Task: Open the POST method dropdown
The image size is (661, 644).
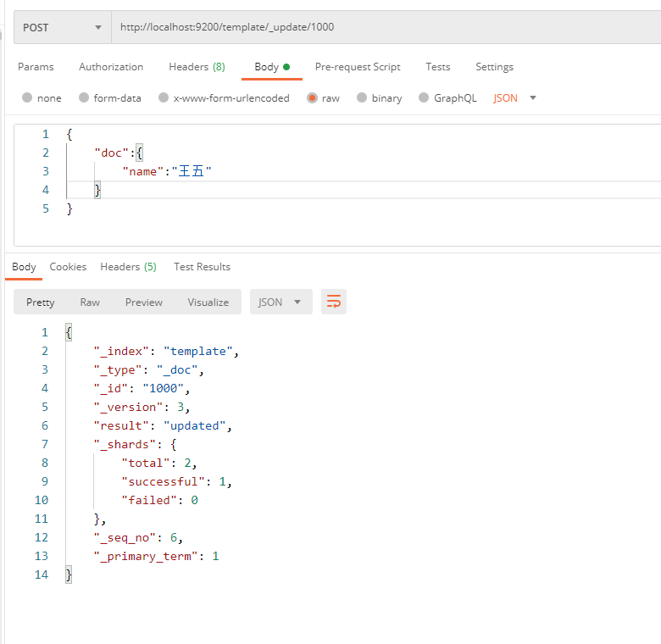Action: click(63, 27)
